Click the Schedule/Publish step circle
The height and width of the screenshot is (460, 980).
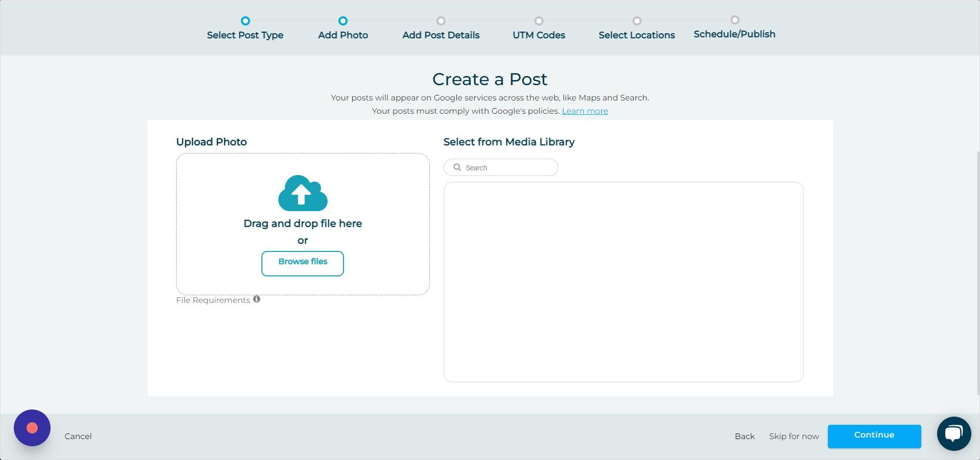pyautogui.click(x=735, y=20)
